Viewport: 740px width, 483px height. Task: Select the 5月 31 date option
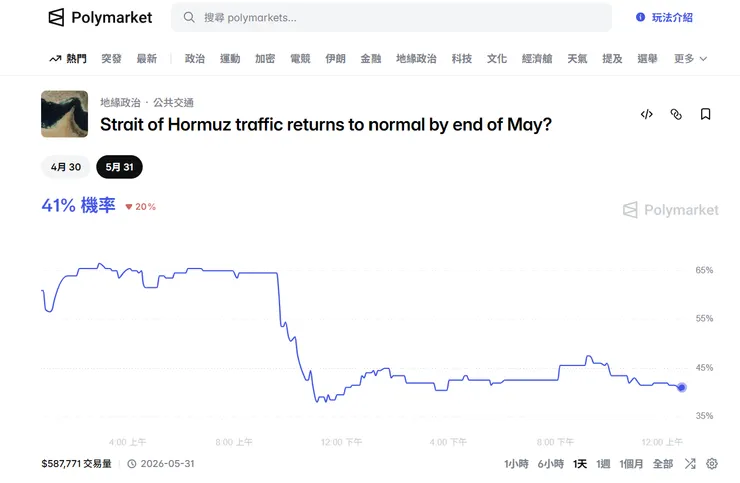point(119,167)
